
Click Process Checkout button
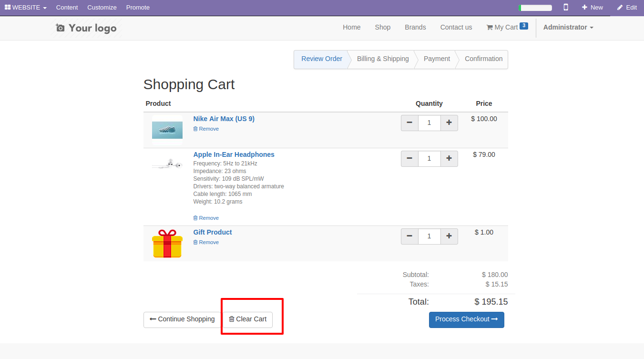466,319
